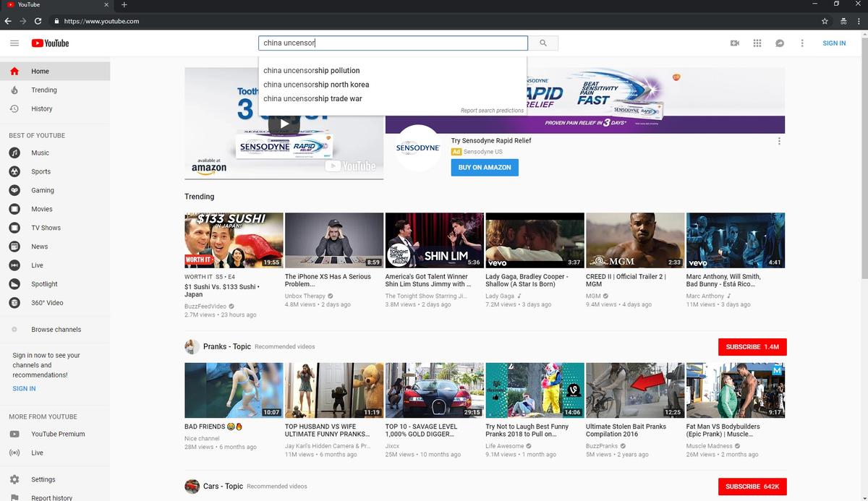Screen dimensions: 868x501
Task: Click the search text input field
Action: (393, 43)
